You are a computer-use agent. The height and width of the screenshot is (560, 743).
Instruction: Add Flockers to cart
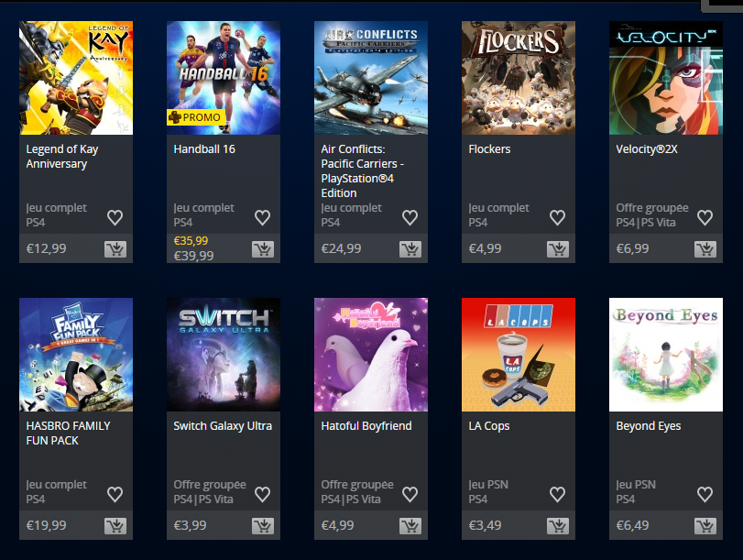(x=558, y=249)
